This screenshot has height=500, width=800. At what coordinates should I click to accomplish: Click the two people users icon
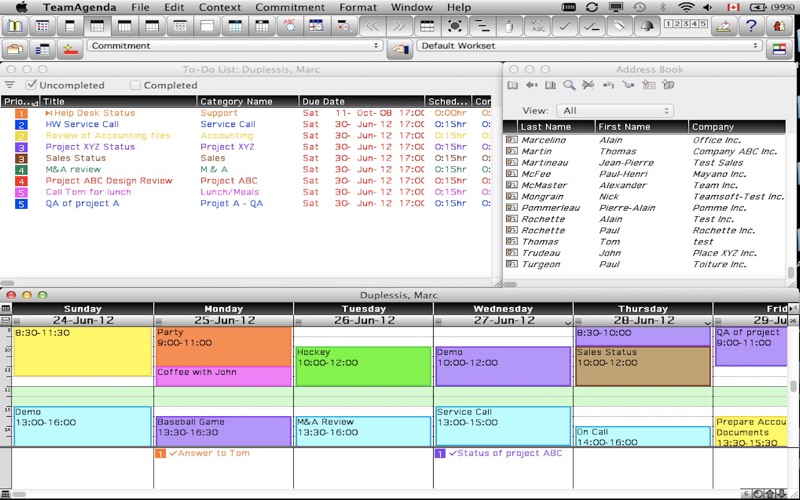tap(779, 26)
